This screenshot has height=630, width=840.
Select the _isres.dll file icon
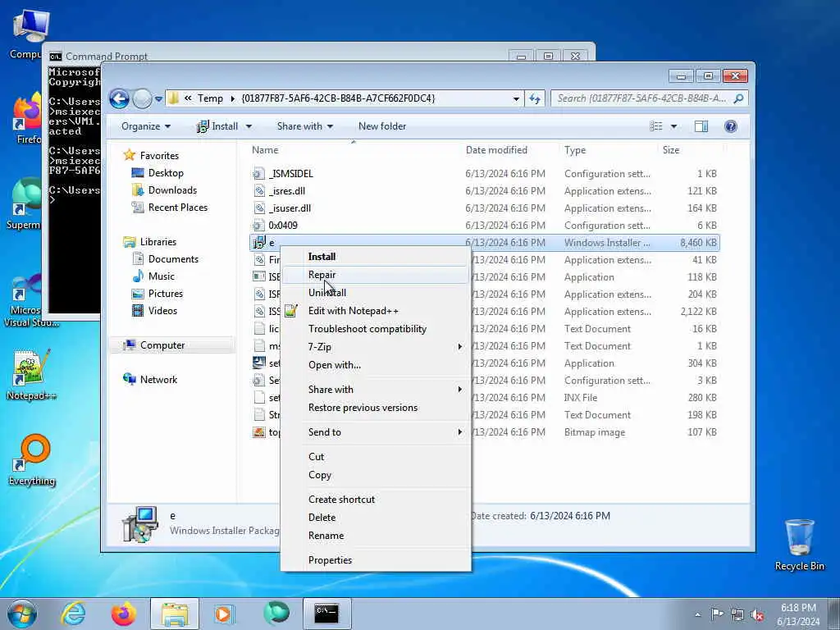[258, 190]
